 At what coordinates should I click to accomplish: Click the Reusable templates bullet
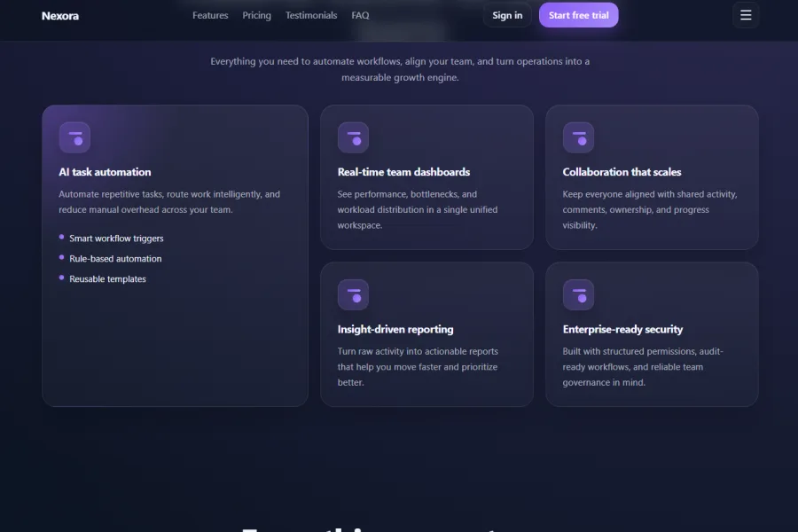pyautogui.click(x=107, y=278)
